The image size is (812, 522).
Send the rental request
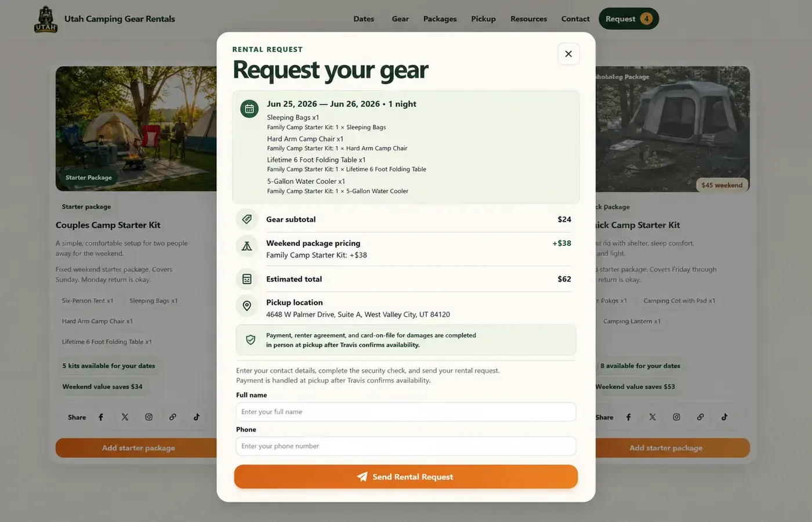[x=406, y=477]
